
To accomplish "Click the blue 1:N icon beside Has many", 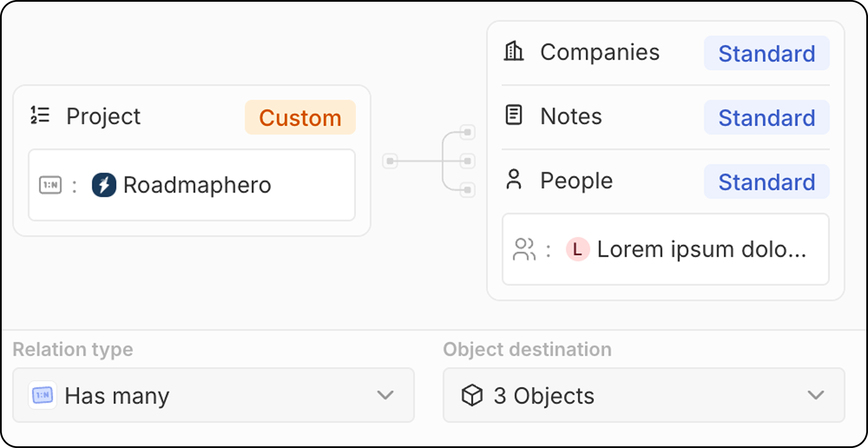I will [43, 395].
